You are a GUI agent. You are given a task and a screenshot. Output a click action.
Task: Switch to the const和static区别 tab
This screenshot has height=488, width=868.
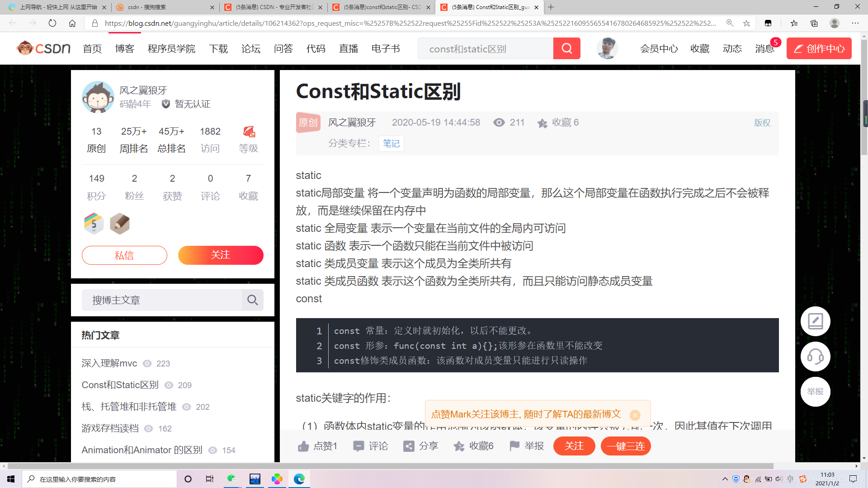tap(381, 7)
